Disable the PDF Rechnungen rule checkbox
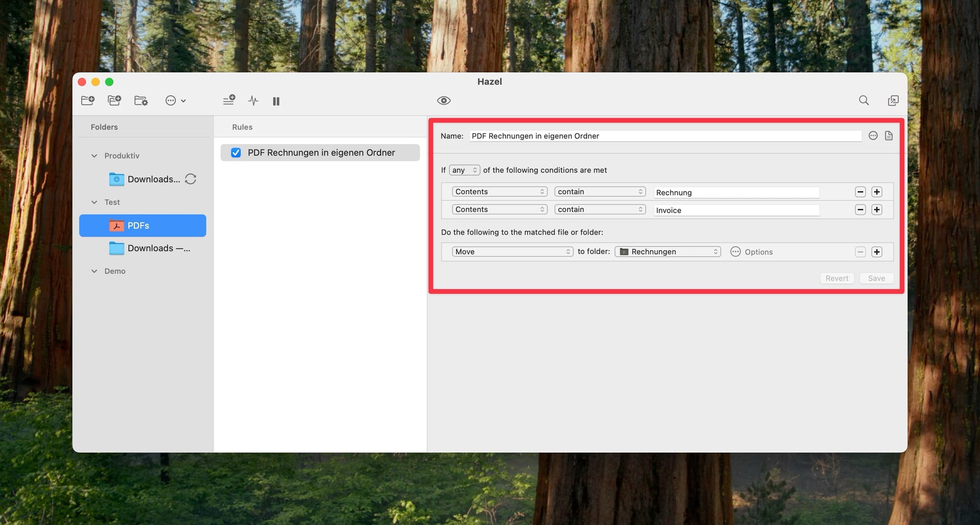The image size is (980, 525). (236, 153)
